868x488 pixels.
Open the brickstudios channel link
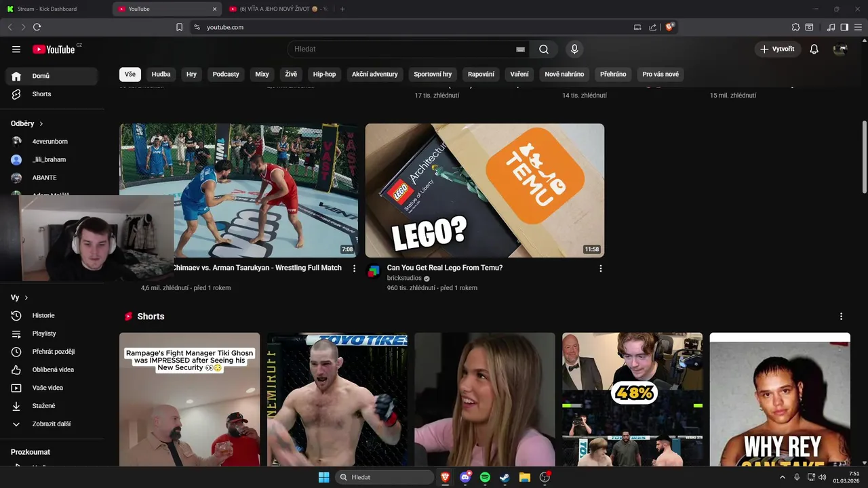tap(404, 278)
